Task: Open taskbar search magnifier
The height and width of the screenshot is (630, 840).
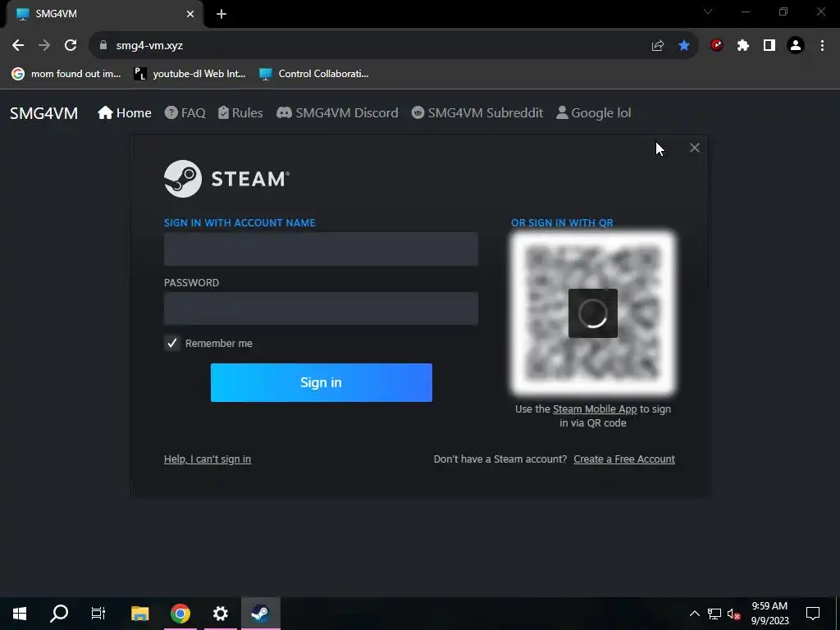Action: click(x=59, y=614)
